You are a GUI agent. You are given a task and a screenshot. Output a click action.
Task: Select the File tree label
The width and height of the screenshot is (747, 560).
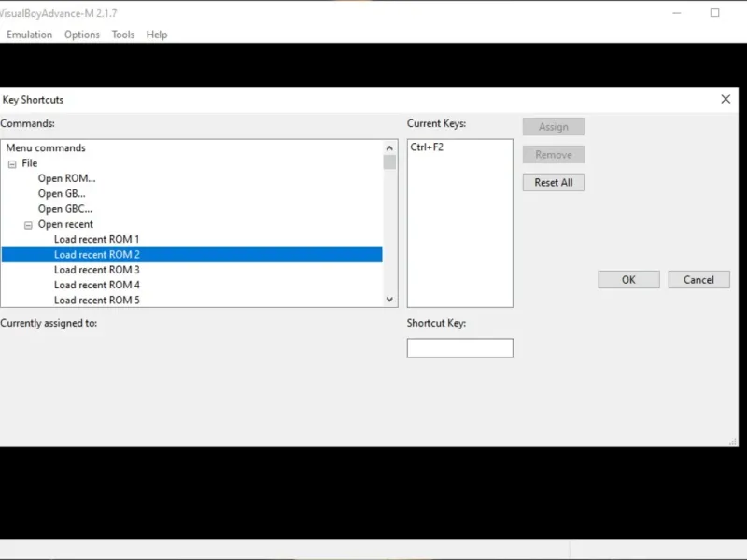(x=30, y=163)
